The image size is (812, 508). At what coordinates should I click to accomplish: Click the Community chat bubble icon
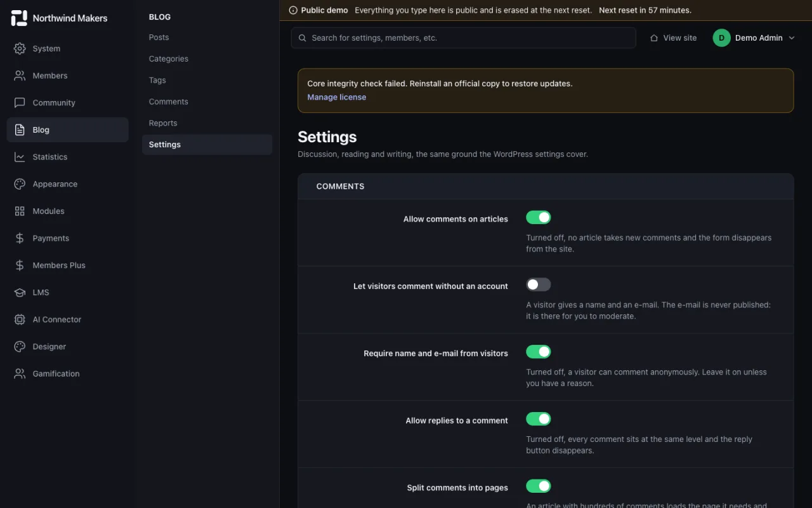click(x=20, y=102)
